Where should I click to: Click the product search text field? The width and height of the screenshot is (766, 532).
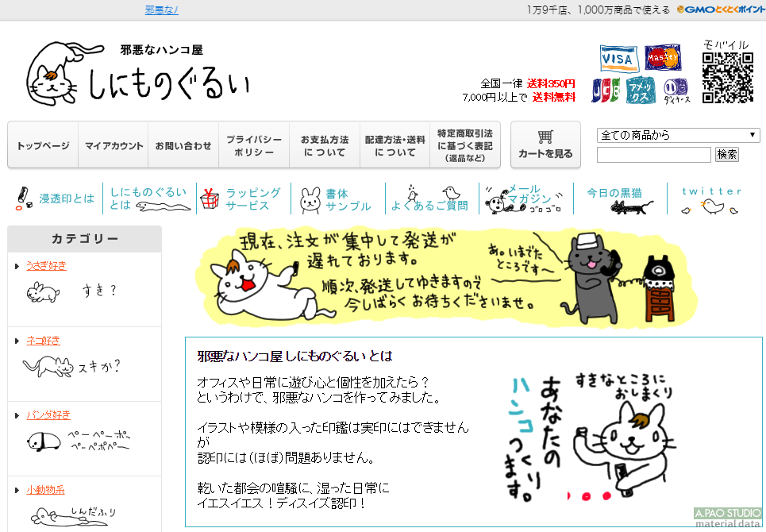tap(653, 154)
